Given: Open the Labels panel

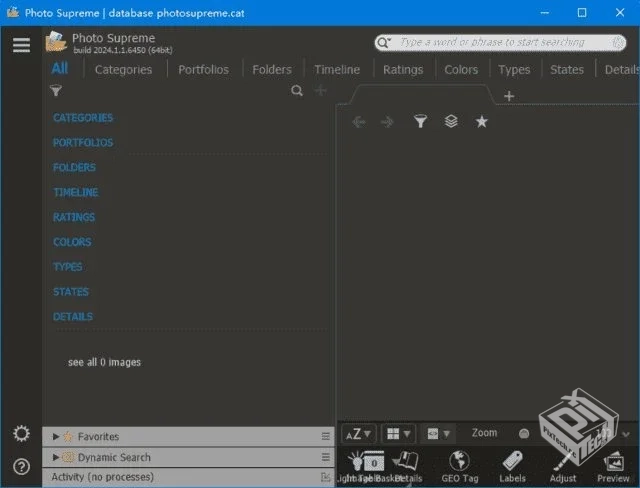Looking at the screenshot, I should pos(512,466).
